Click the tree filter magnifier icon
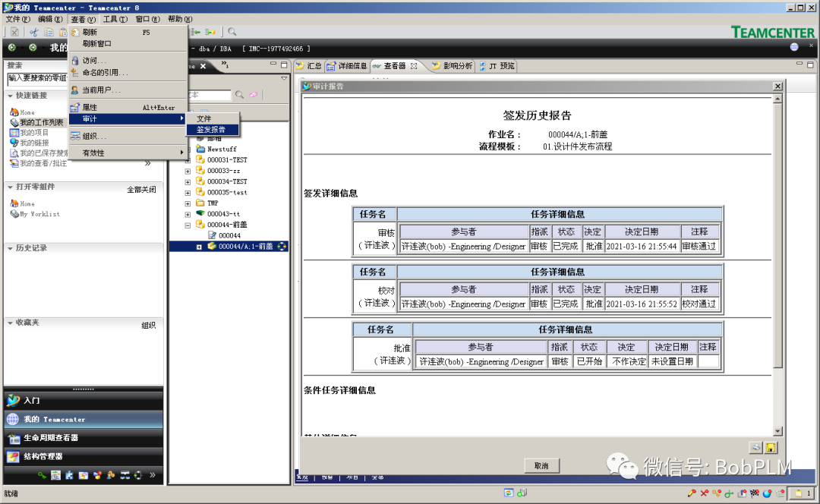Image resolution: width=820 pixels, height=504 pixels. click(239, 95)
